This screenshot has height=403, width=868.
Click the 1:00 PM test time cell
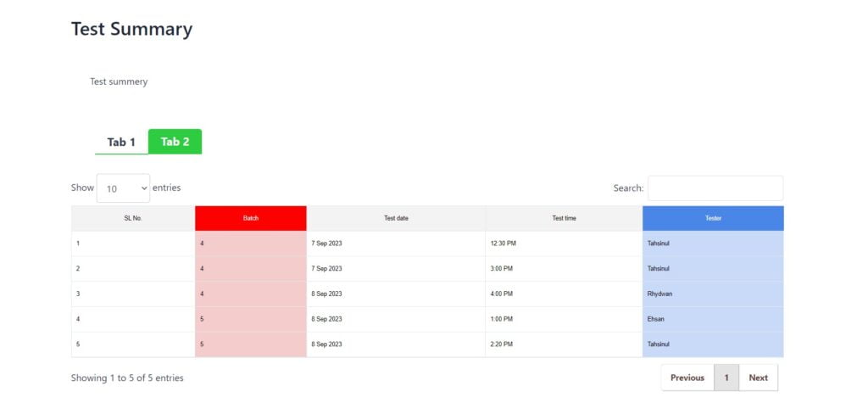564,319
